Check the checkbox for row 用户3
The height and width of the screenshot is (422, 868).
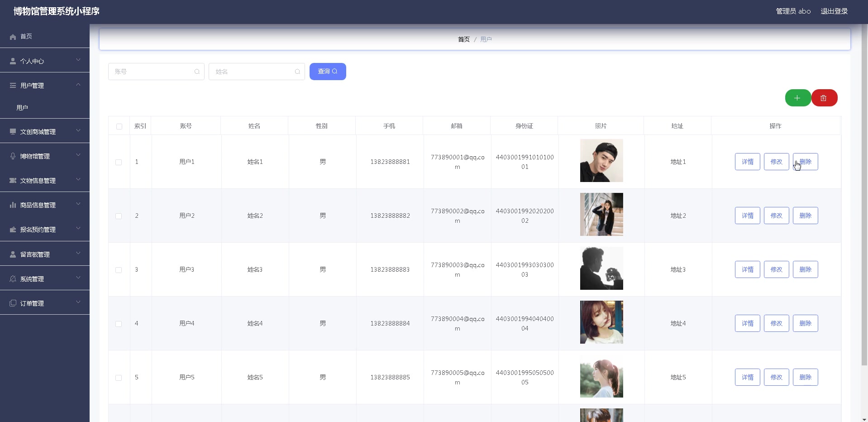click(119, 270)
